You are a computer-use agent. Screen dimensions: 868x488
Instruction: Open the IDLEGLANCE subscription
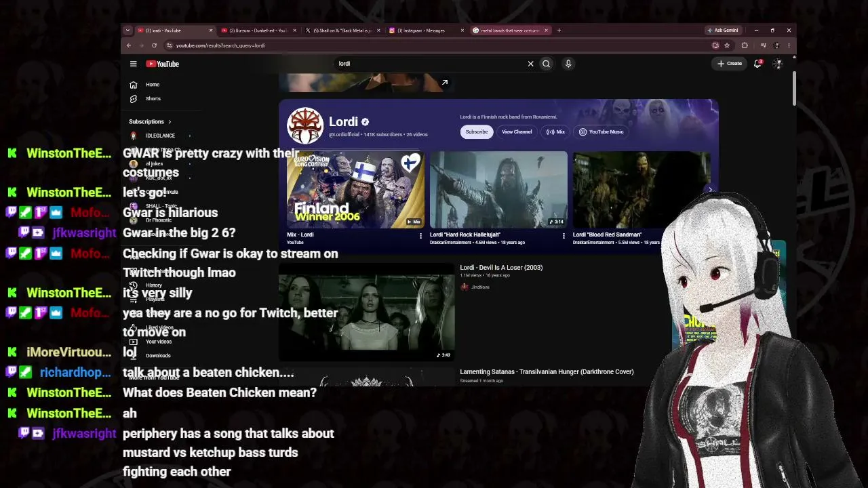tap(161, 136)
